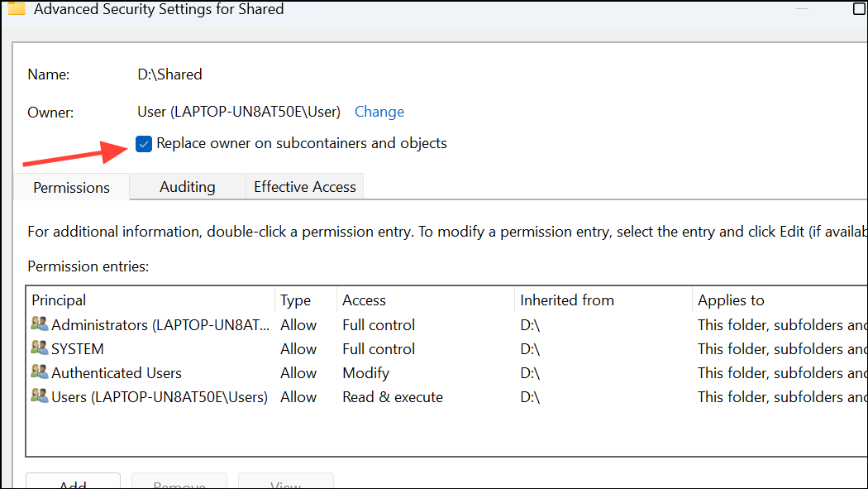This screenshot has height=489, width=868.
Task: Select the Users Read & execute entry
Action: click(x=446, y=397)
